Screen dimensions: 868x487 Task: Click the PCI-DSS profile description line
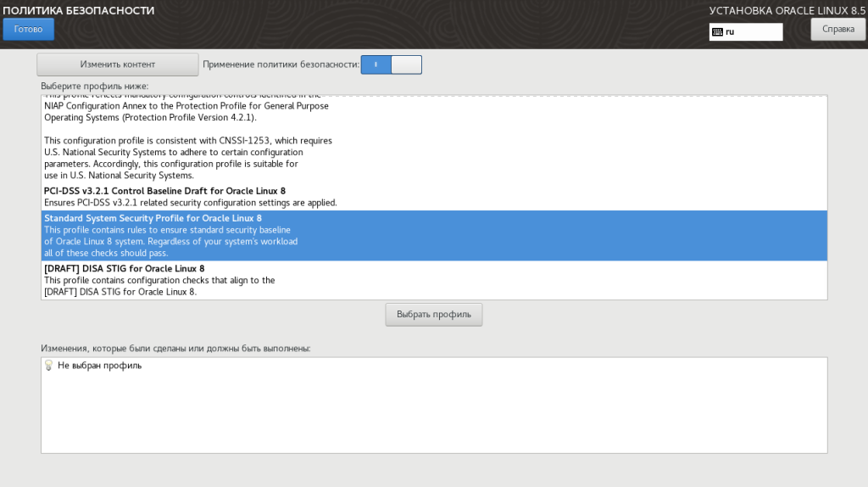coord(191,203)
